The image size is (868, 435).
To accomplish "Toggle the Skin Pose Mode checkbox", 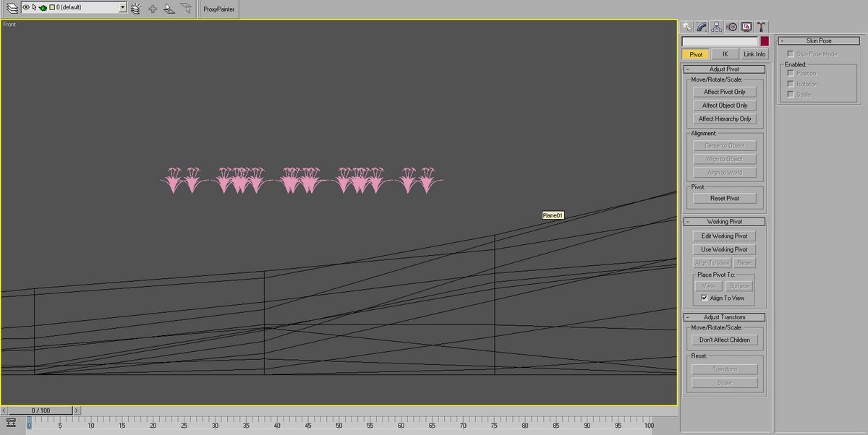I will click(791, 54).
